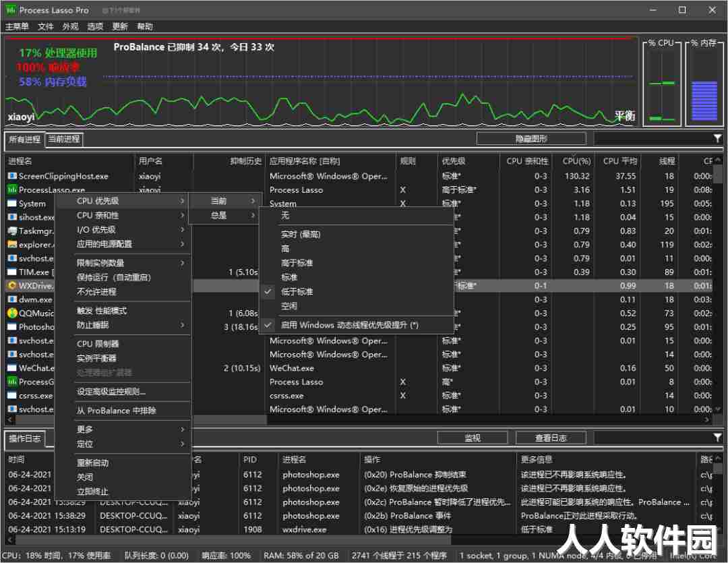Click the dwm.exe process icon
This screenshot has height=563, width=728.
tap(12, 299)
